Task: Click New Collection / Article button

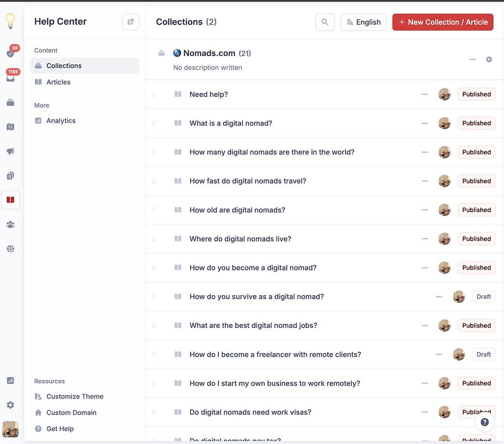Action: 443,22
